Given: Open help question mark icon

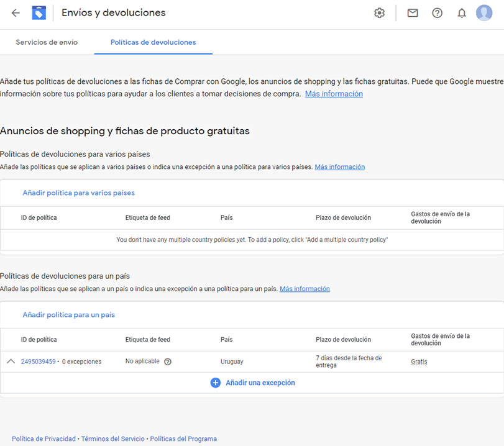Looking at the screenshot, I should pos(437,13).
